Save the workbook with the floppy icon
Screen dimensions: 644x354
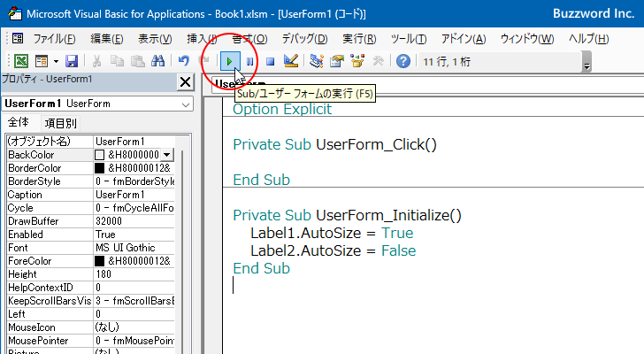point(72,62)
